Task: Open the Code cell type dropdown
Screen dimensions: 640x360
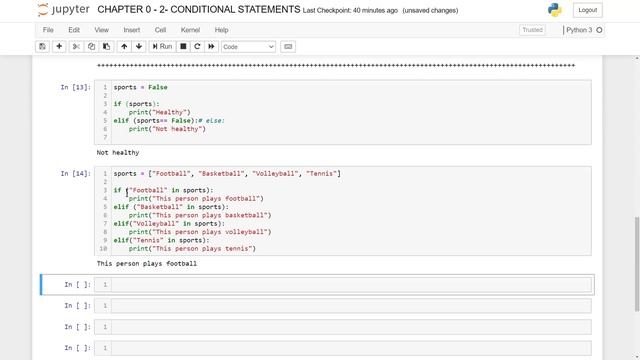Action: click(x=248, y=47)
